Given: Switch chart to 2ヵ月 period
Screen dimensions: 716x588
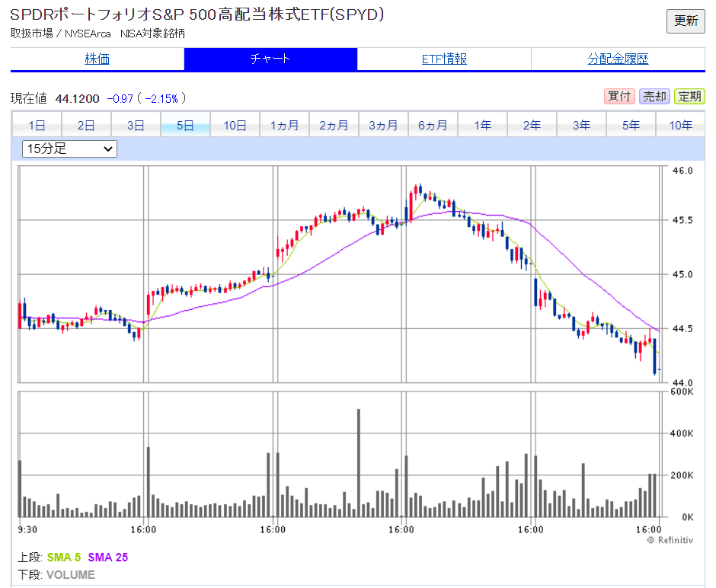Looking at the screenshot, I should (x=334, y=125).
